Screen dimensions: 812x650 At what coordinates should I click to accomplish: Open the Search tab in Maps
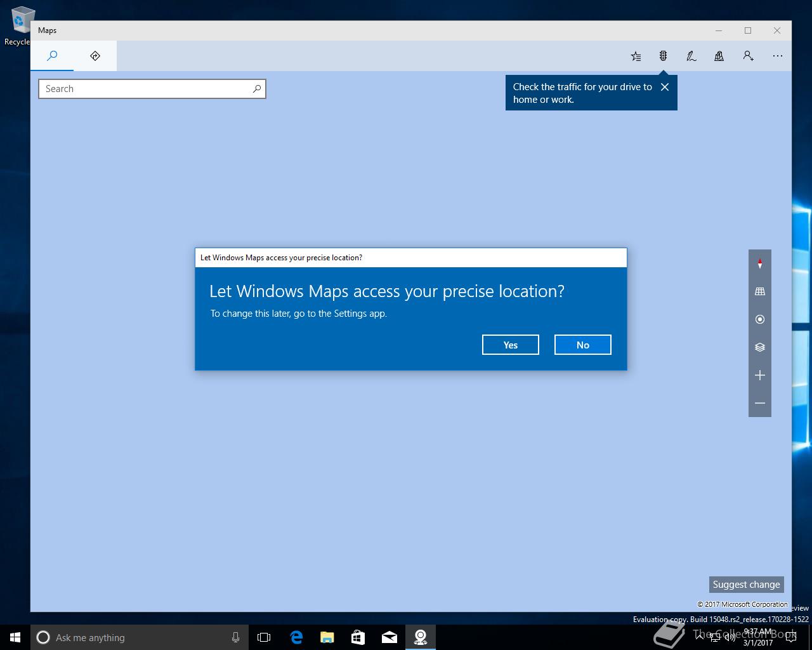coord(52,56)
